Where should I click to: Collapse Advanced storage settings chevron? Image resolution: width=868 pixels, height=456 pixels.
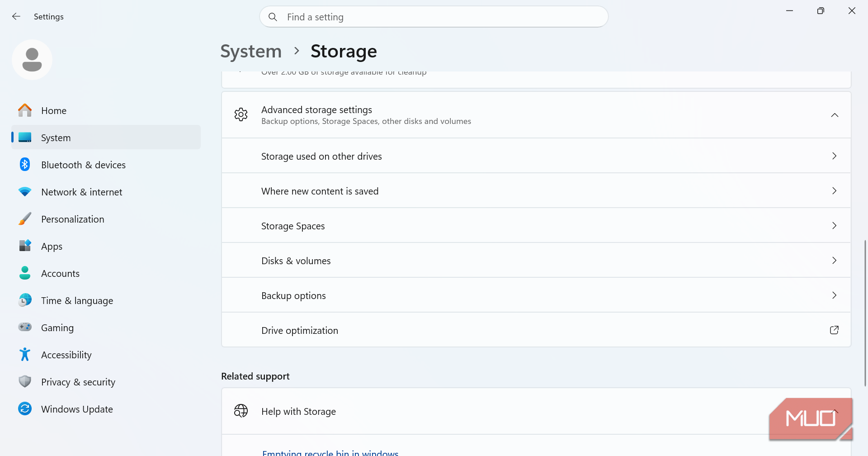click(x=835, y=115)
